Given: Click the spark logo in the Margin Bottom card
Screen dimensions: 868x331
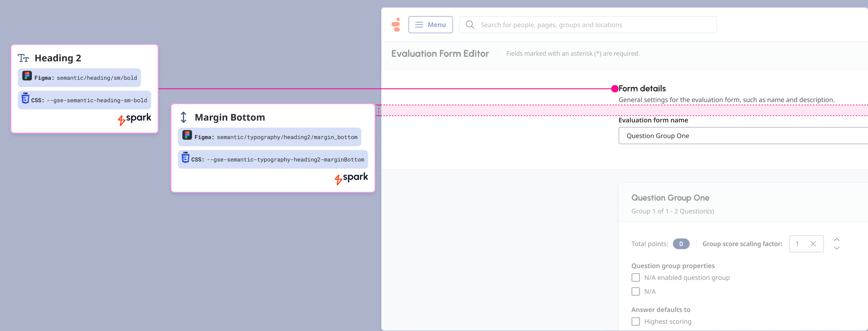Looking at the screenshot, I should click(x=351, y=178).
